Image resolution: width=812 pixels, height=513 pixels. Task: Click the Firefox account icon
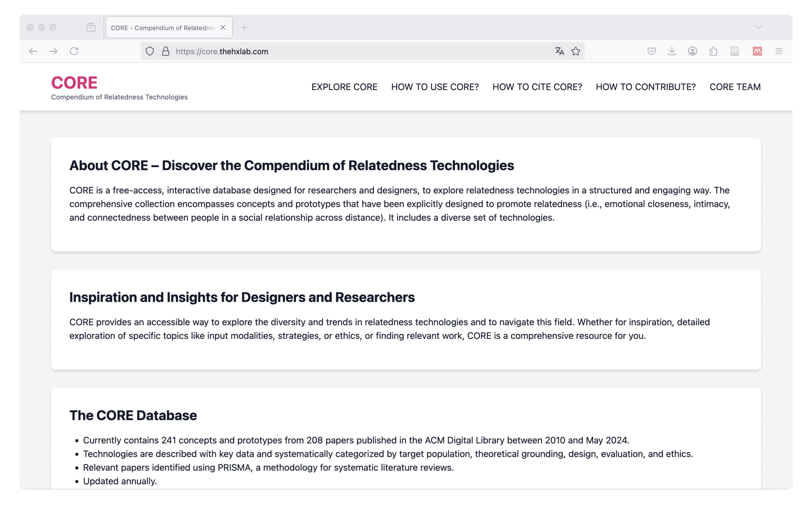[x=692, y=51]
